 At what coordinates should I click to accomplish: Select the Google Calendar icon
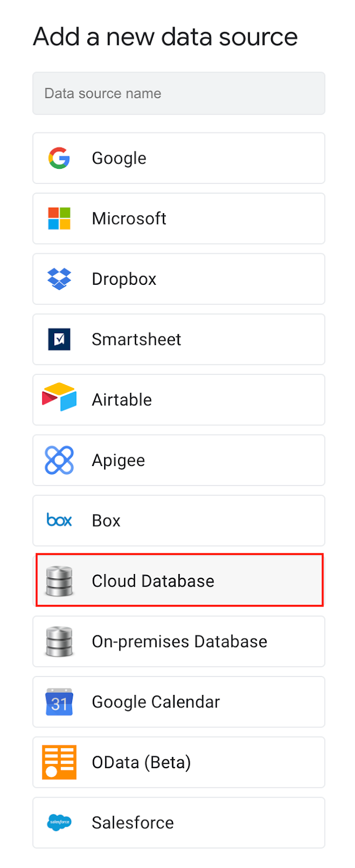(x=59, y=701)
